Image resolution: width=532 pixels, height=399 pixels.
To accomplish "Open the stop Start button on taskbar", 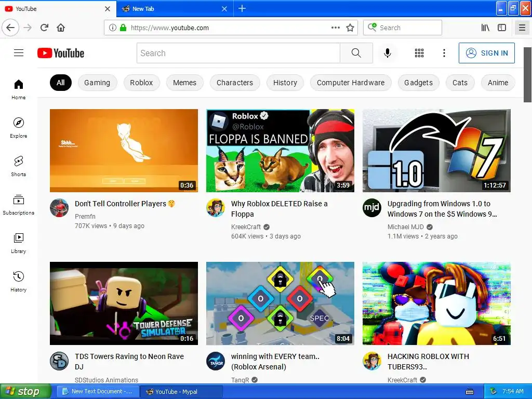I will 25,392.
